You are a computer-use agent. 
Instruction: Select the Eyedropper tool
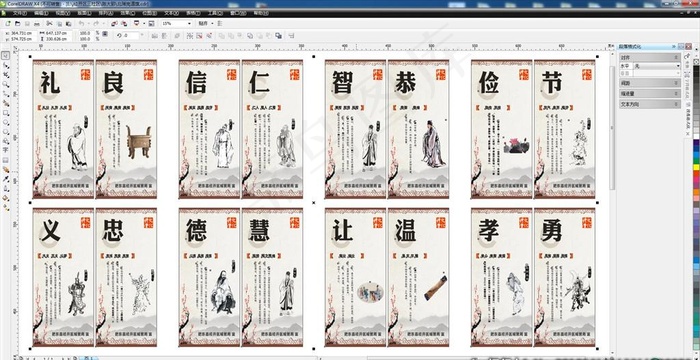(x=6, y=179)
